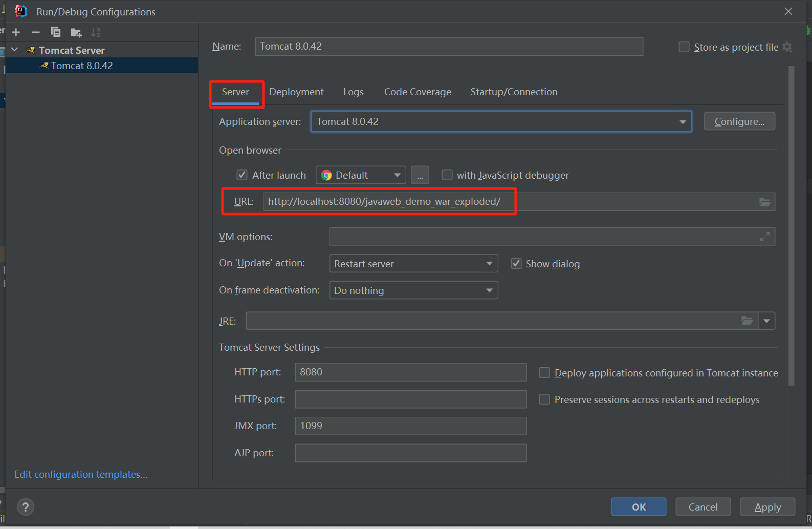Click the Apply button
This screenshot has width=812, height=529.
(767, 507)
